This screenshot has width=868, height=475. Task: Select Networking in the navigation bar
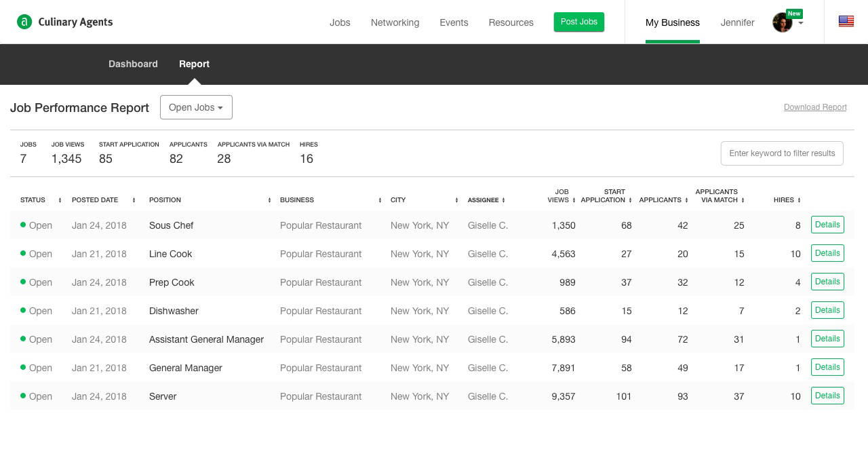[395, 22]
